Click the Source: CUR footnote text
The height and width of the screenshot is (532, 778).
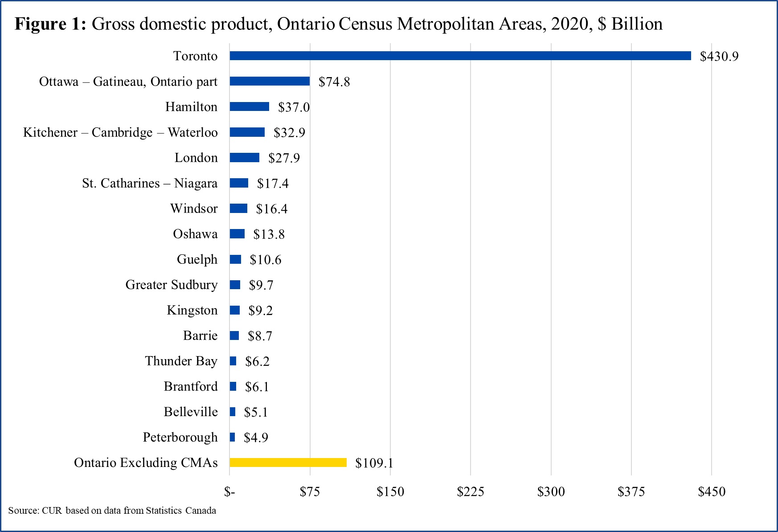pyautogui.click(x=112, y=511)
